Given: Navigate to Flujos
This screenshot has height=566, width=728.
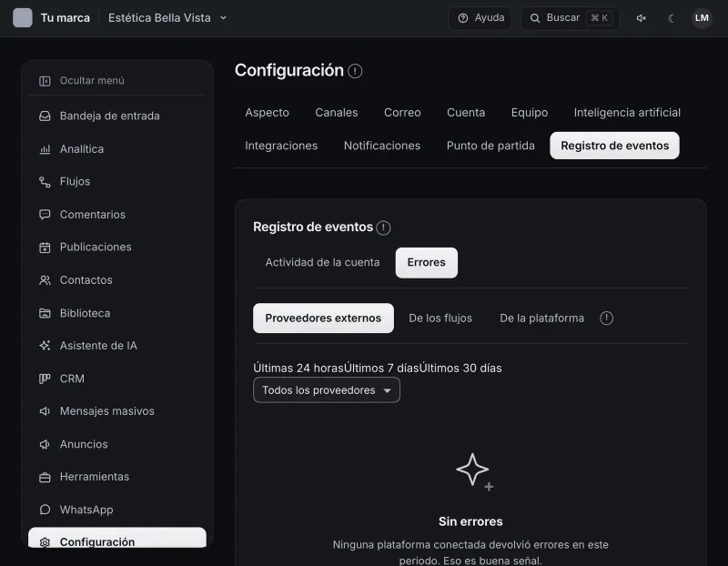Looking at the screenshot, I should [117, 182].
